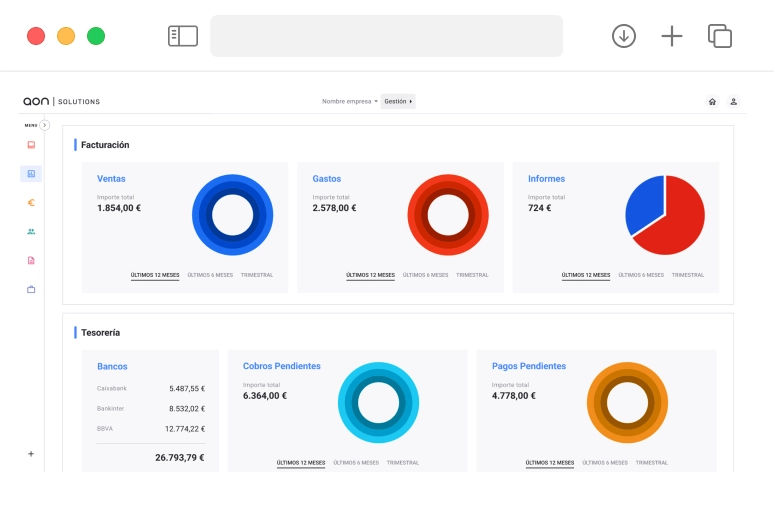The height and width of the screenshot is (528, 775).
Task: Switch Gastos chart to Trimestral
Action: click(472, 275)
